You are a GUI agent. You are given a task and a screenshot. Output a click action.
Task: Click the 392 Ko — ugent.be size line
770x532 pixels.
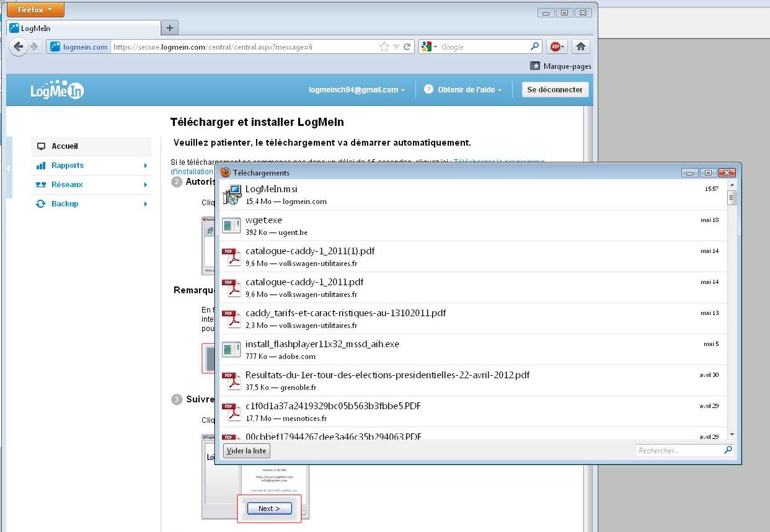click(x=277, y=233)
